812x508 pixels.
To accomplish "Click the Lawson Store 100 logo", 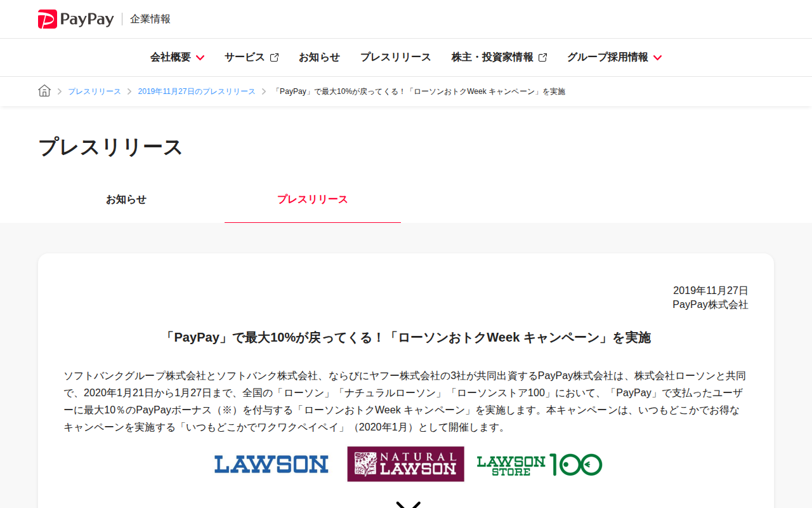I will coord(539,464).
